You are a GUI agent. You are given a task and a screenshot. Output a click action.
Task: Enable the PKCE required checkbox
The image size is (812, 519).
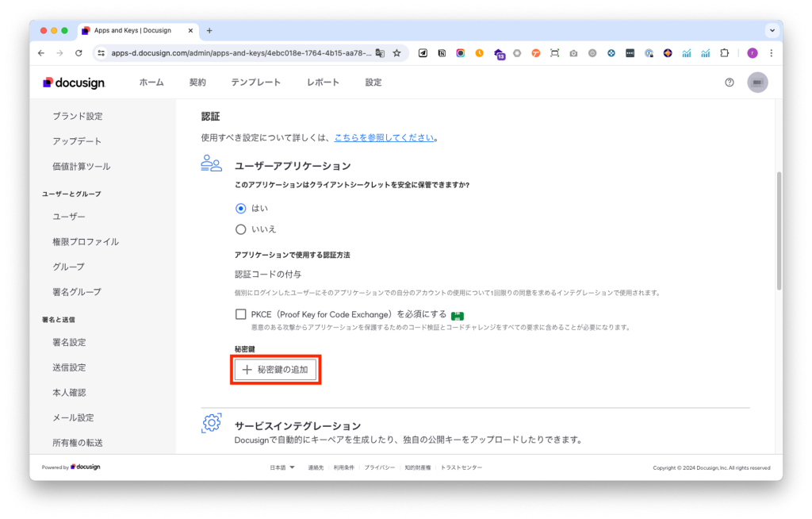click(241, 314)
